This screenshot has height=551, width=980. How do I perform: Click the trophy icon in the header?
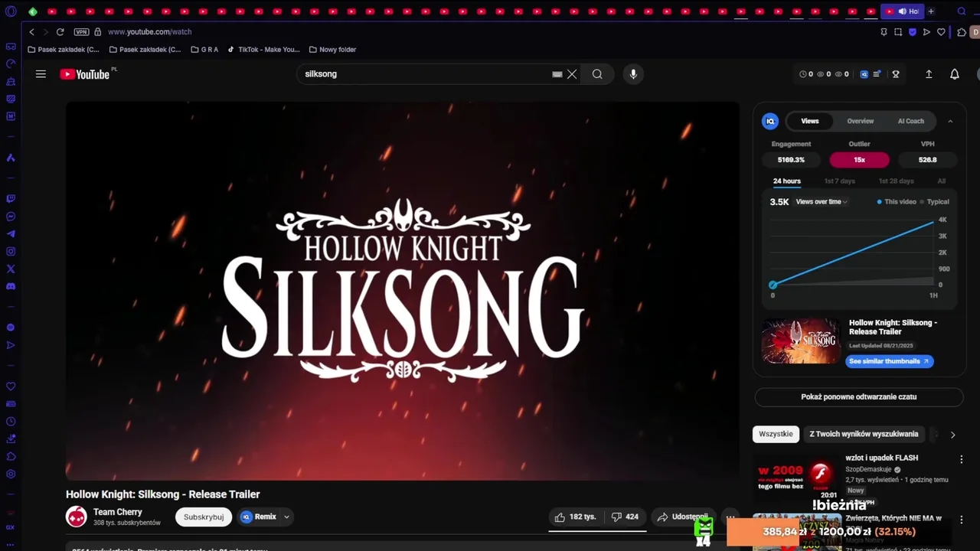pyautogui.click(x=896, y=74)
